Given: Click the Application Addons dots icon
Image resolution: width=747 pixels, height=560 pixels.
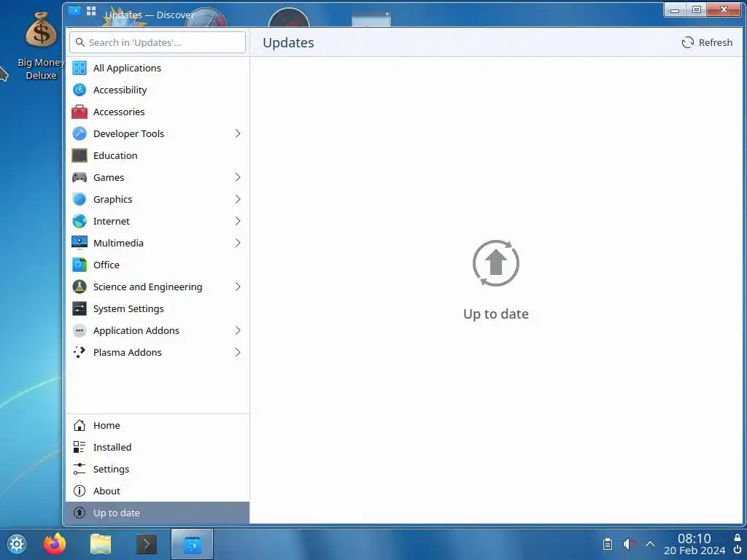Looking at the screenshot, I should (80, 330).
